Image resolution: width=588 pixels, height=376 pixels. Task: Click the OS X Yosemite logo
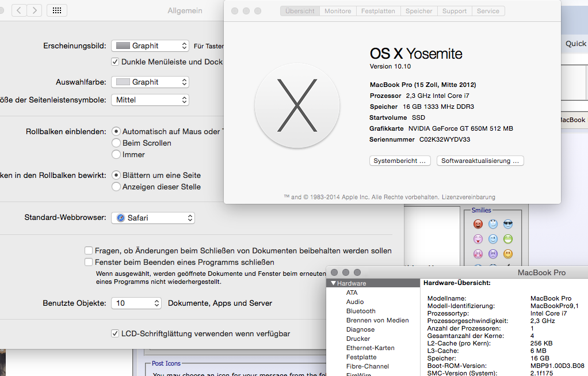(x=297, y=105)
